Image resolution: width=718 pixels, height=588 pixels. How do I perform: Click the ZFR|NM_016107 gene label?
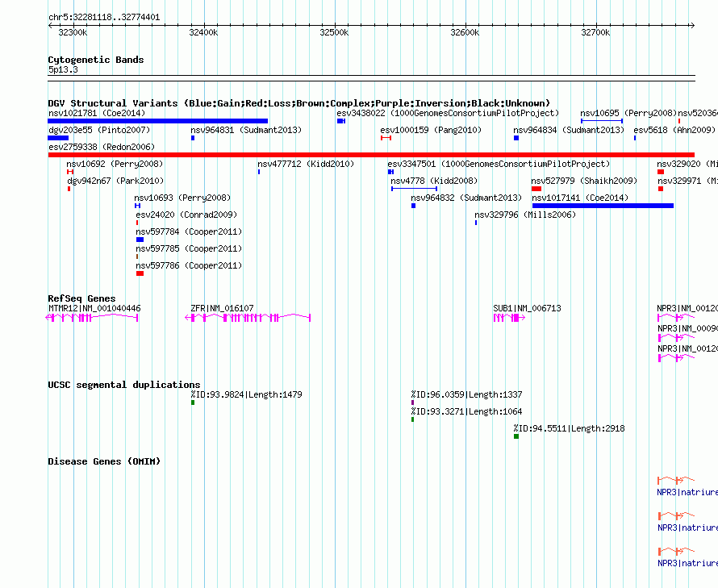tap(222, 308)
